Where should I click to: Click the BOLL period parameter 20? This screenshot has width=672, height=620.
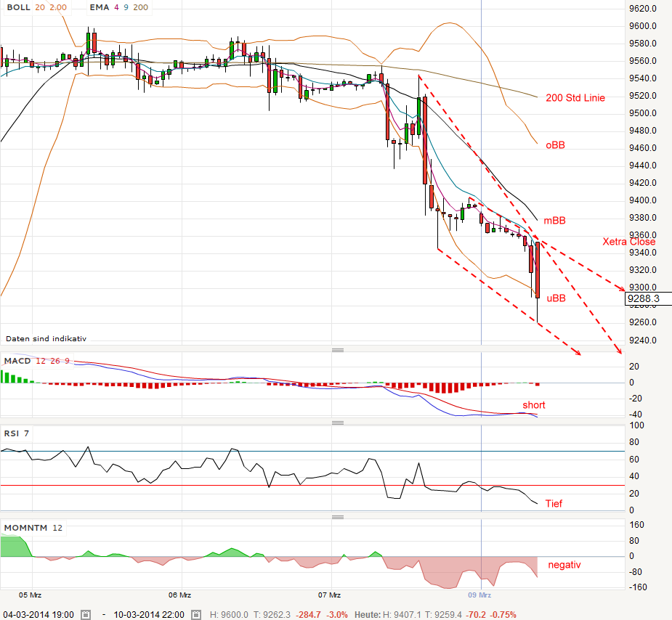(x=40, y=7)
